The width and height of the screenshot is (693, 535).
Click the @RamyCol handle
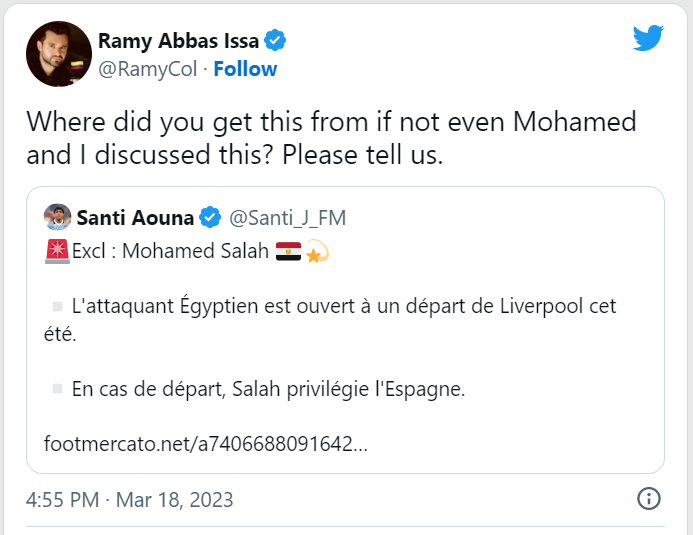click(x=146, y=69)
